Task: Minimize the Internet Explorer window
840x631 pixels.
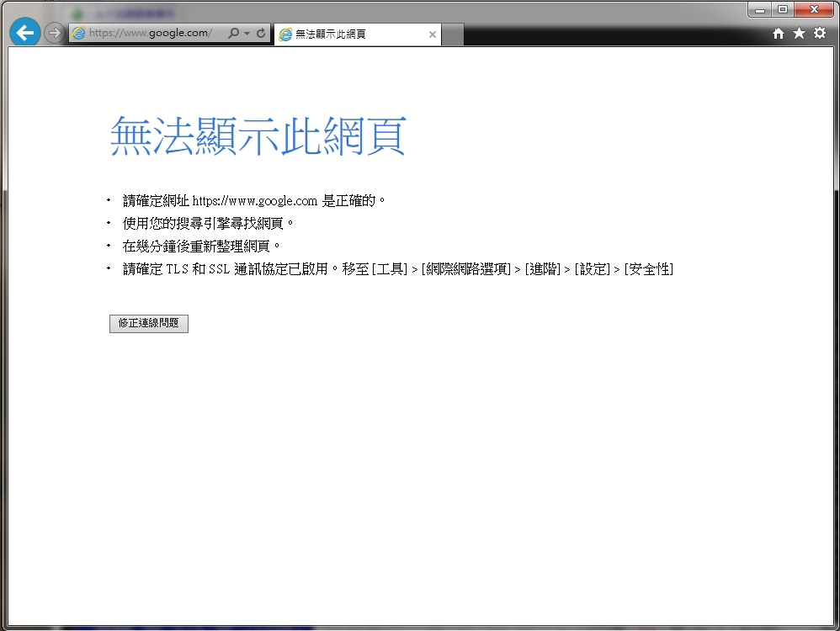Action: click(760, 9)
